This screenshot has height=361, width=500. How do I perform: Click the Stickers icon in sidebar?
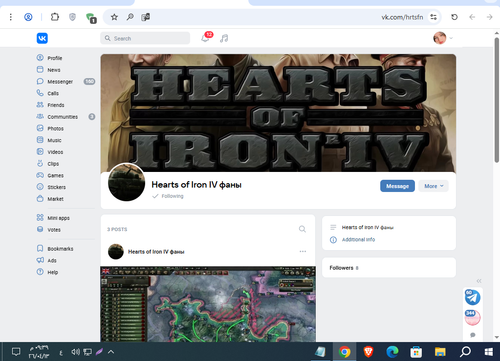pos(40,187)
